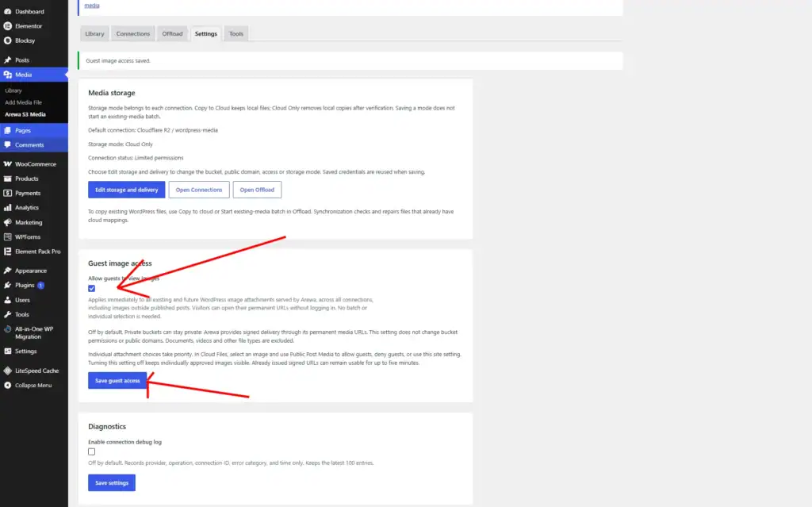Click the Media icon in sidebar
The height and width of the screenshot is (507, 812).
point(8,75)
